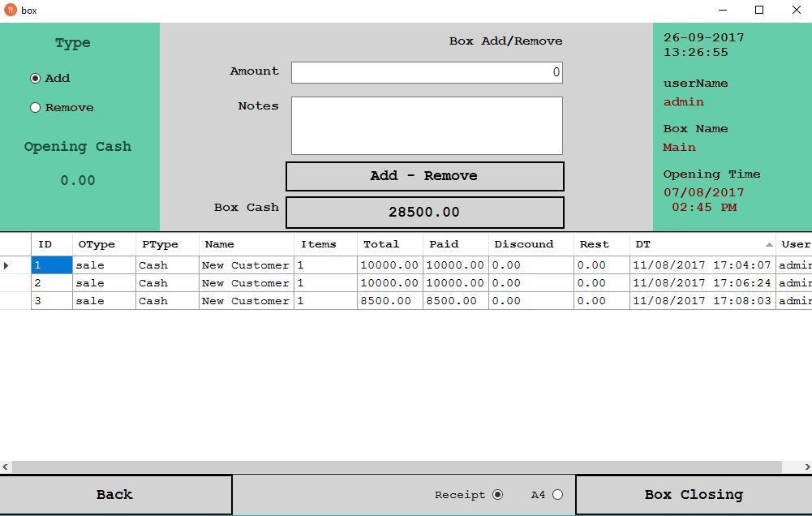
Task: Click the OType sale cell in row 1
Action: (x=104, y=265)
